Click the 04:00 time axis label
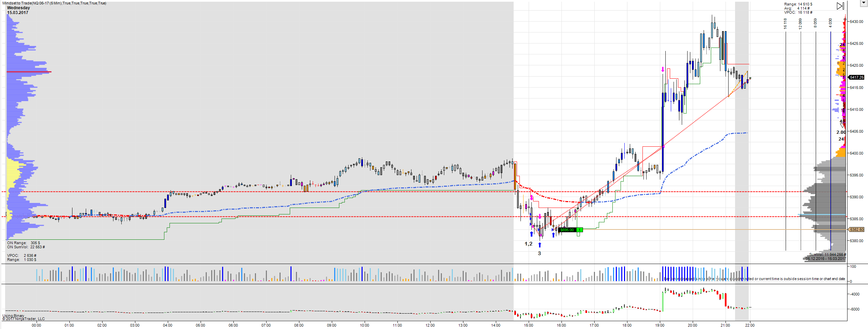868x329 pixels. pyautogui.click(x=168, y=325)
